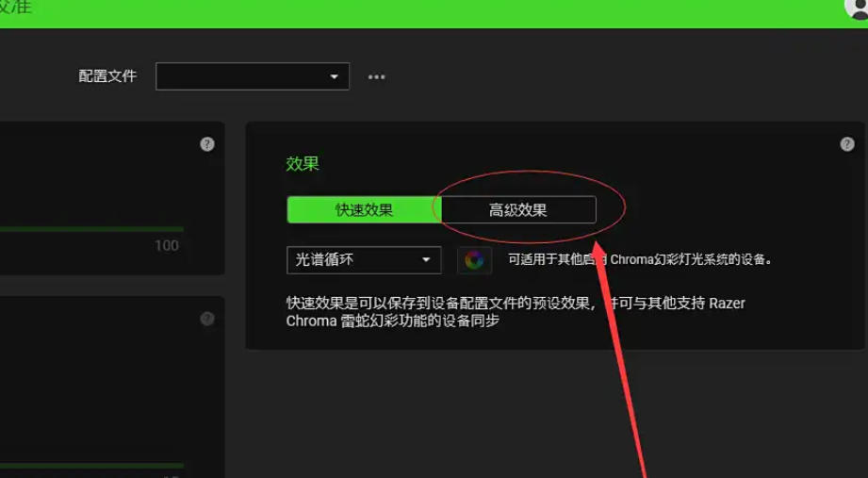Open help icon in 效果 panel
The image size is (868, 478).
(847, 144)
